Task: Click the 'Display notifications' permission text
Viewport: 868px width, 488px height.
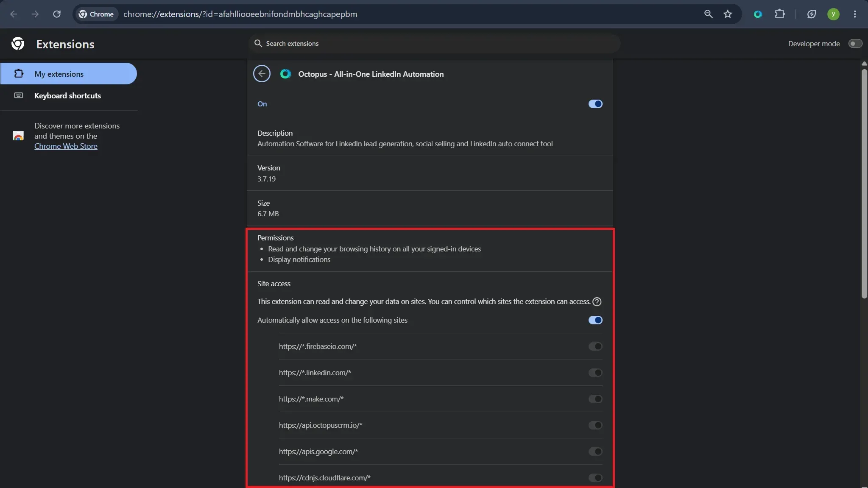Action: click(299, 259)
